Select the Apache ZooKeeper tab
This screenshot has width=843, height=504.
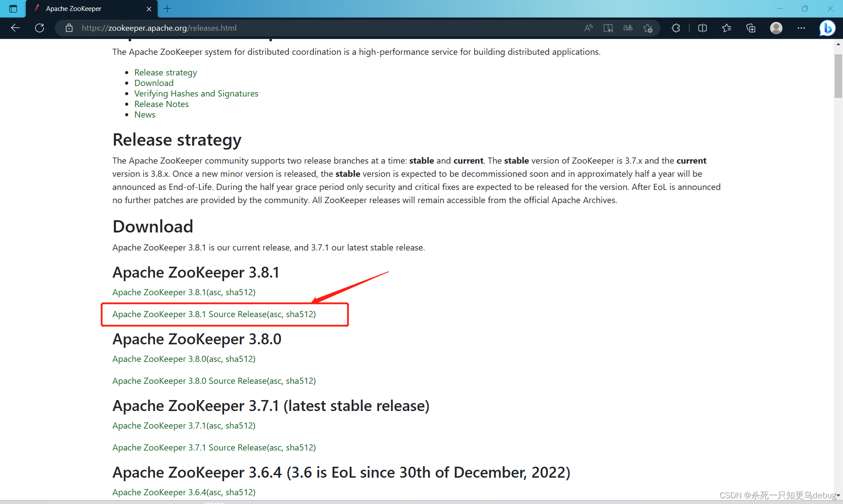91,9
